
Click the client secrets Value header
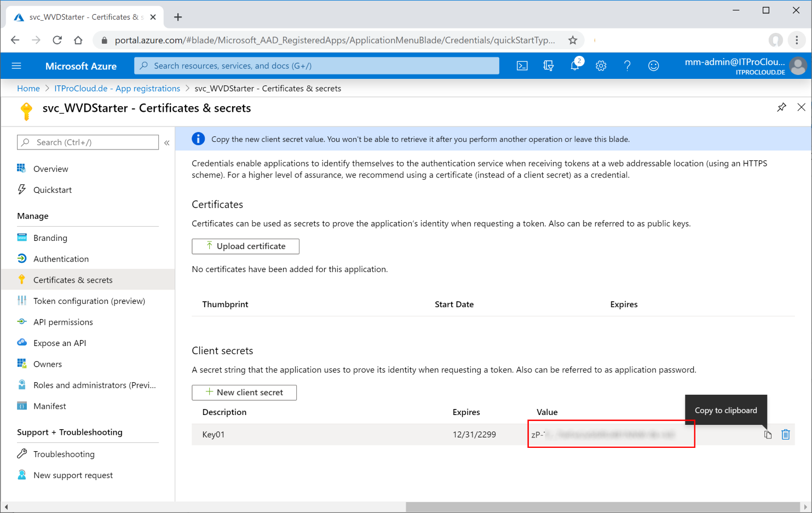[547, 412]
